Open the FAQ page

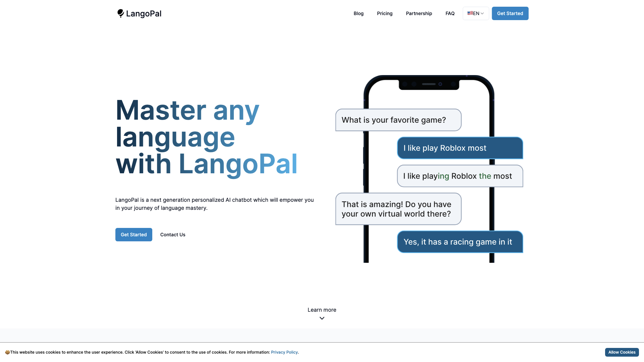pos(450,13)
